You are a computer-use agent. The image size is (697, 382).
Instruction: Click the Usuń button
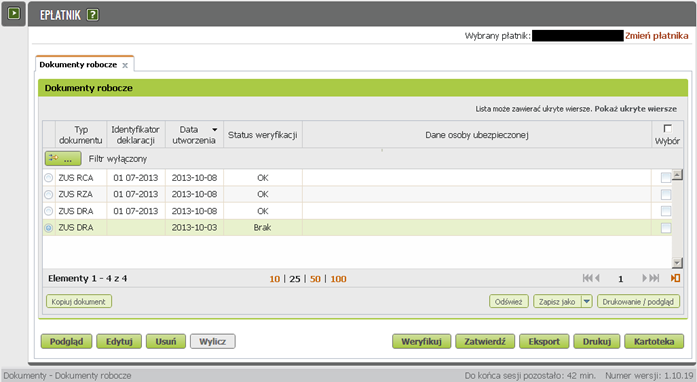(x=166, y=342)
